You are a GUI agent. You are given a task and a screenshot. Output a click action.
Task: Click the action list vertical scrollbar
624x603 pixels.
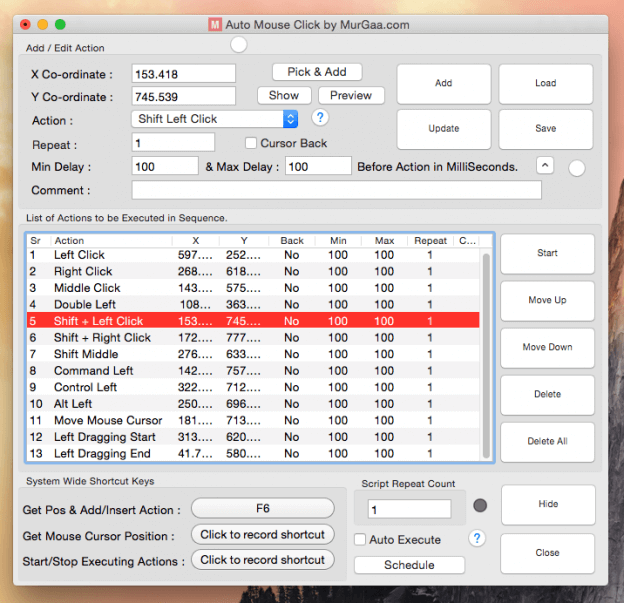[486, 355]
